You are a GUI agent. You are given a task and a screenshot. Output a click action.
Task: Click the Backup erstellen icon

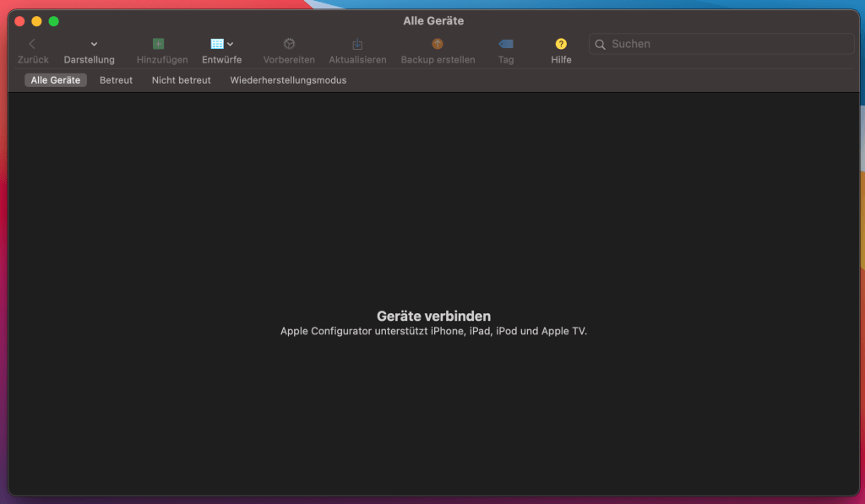(438, 44)
